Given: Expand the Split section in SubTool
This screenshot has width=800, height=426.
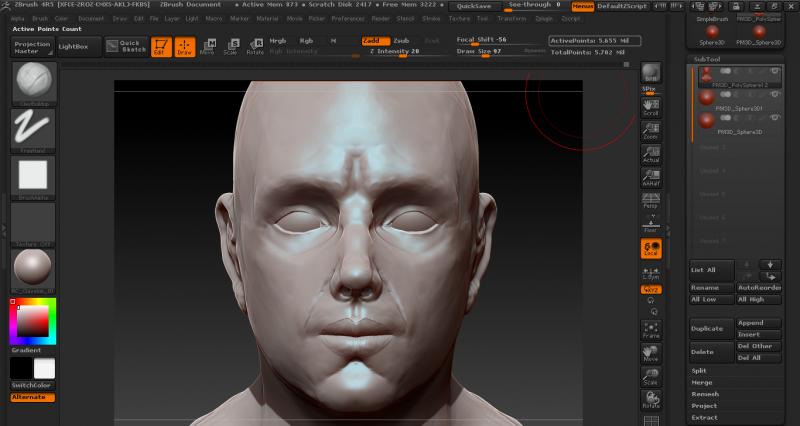Looking at the screenshot, I should 701,370.
